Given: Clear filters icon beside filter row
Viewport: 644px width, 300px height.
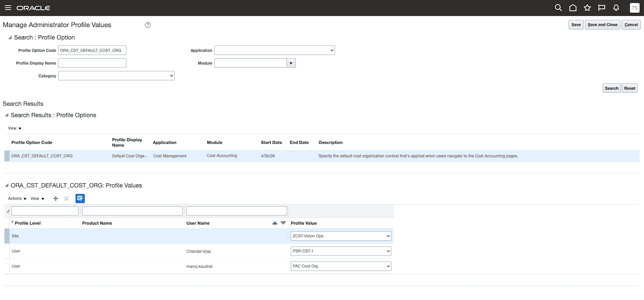Looking at the screenshot, I should click(8, 211).
